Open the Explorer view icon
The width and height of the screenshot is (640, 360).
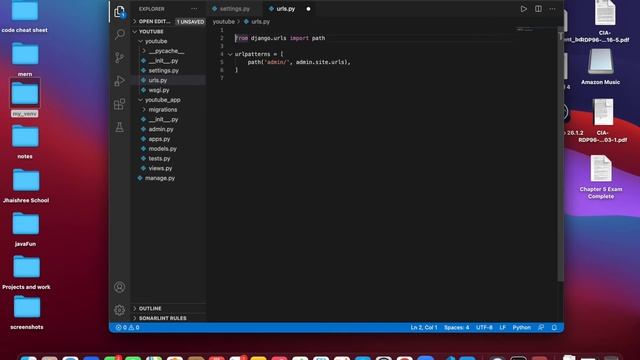tap(120, 12)
